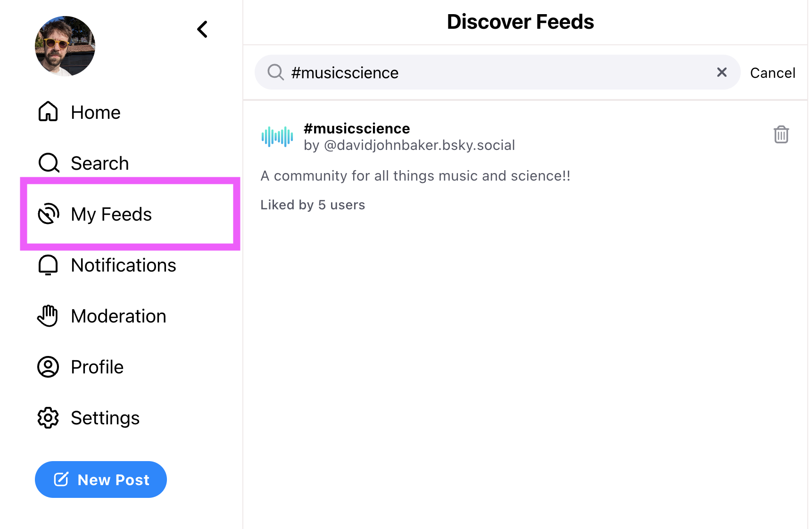The height and width of the screenshot is (529, 812).
Task: Cancel the feed search
Action: click(x=772, y=73)
